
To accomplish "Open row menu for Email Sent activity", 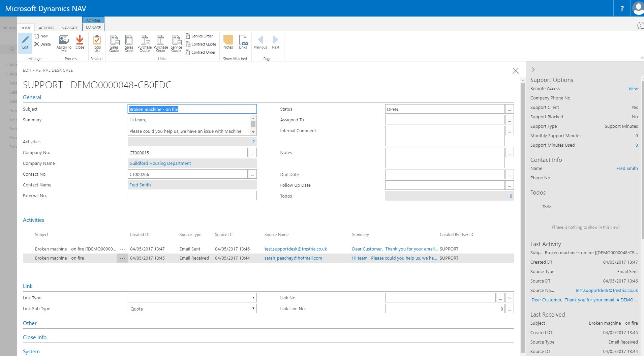I will point(122,249).
